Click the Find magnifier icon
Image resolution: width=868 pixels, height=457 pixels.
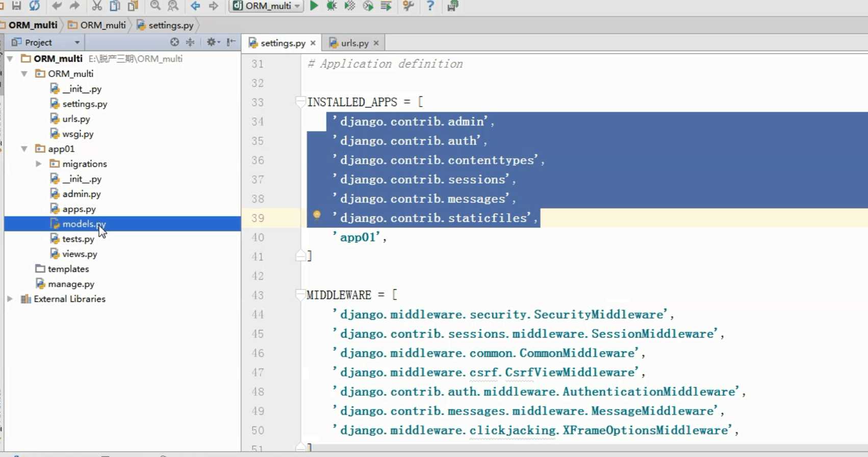[155, 6]
